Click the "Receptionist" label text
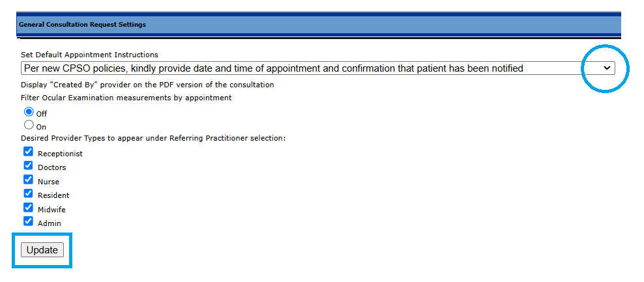644x282 pixels. point(60,154)
